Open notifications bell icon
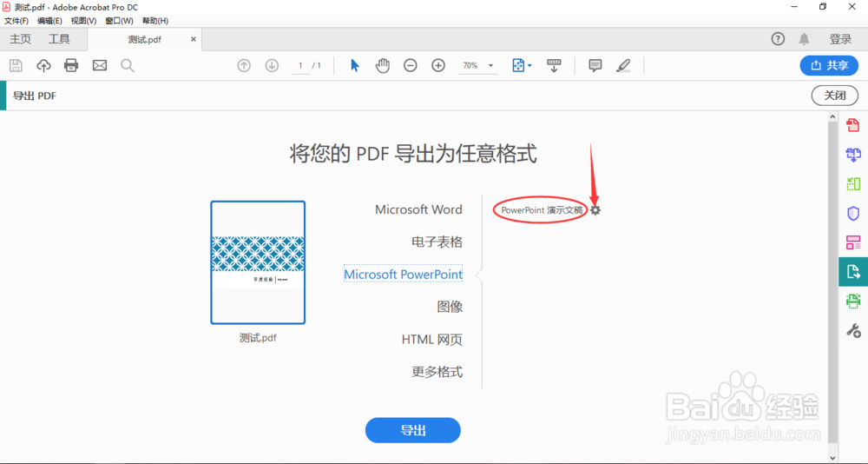This screenshot has width=868, height=464. (x=804, y=39)
